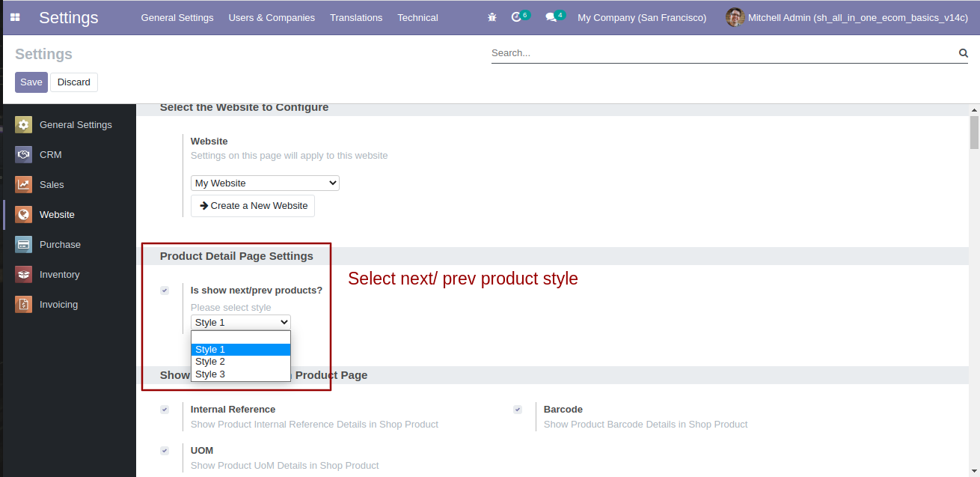Click the 'Please select style' label
Image resolution: width=980 pixels, height=477 pixels.
231,308
